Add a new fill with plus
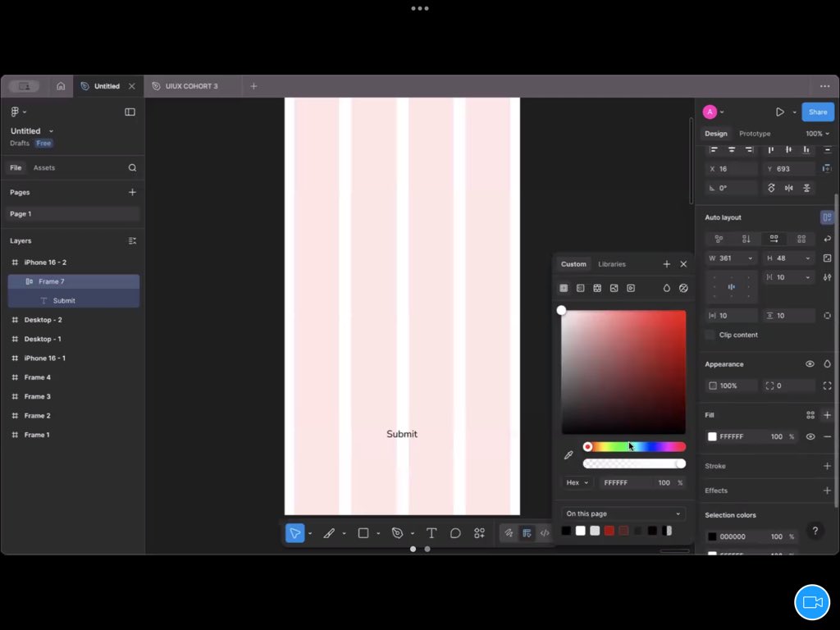 point(827,415)
